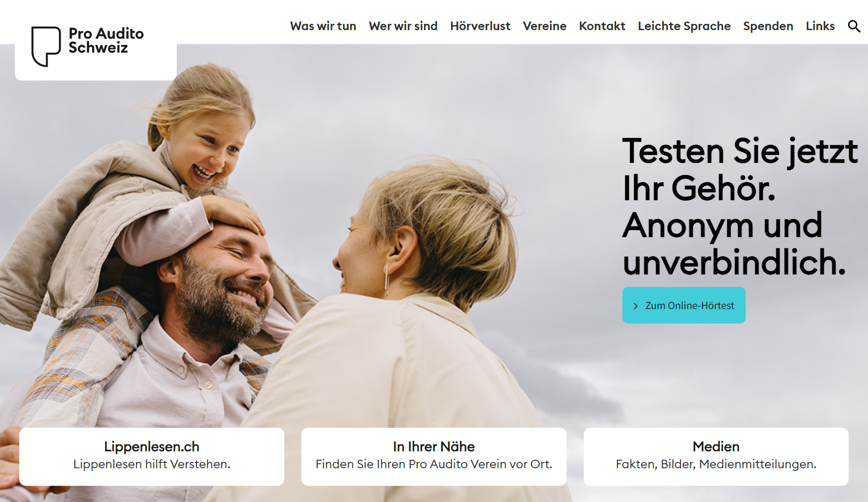Open the search magnifier icon
The width and height of the screenshot is (868, 502).
tap(854, 27)
